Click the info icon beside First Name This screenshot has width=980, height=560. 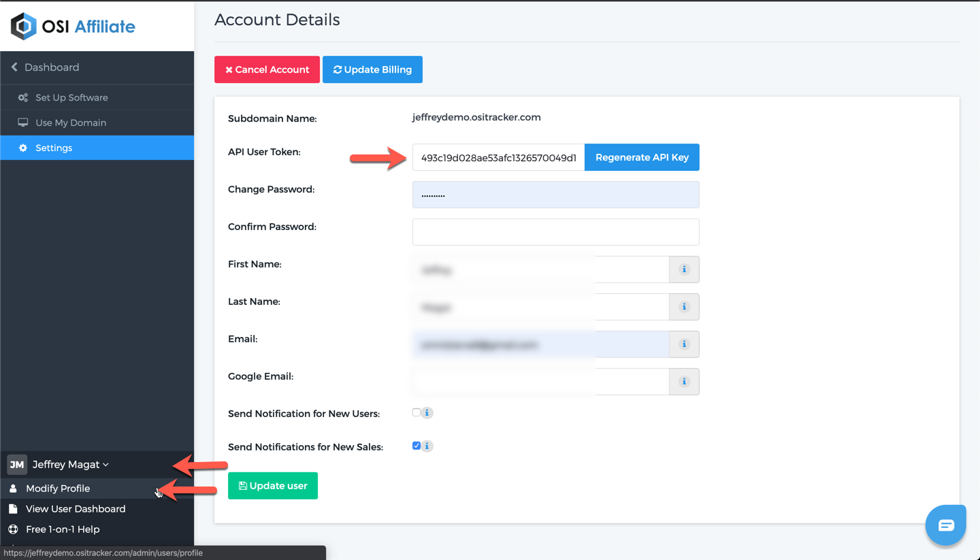point(683,269)
